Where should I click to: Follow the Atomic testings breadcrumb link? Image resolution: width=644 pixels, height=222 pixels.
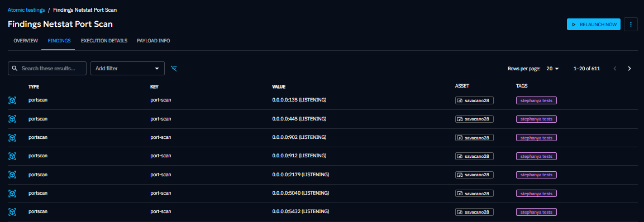click(26, 10)
